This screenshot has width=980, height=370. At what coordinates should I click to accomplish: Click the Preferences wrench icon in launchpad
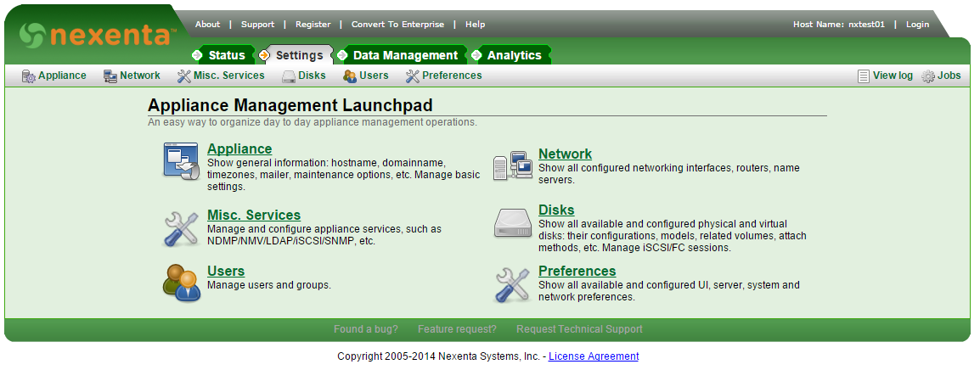pos(512,284)
